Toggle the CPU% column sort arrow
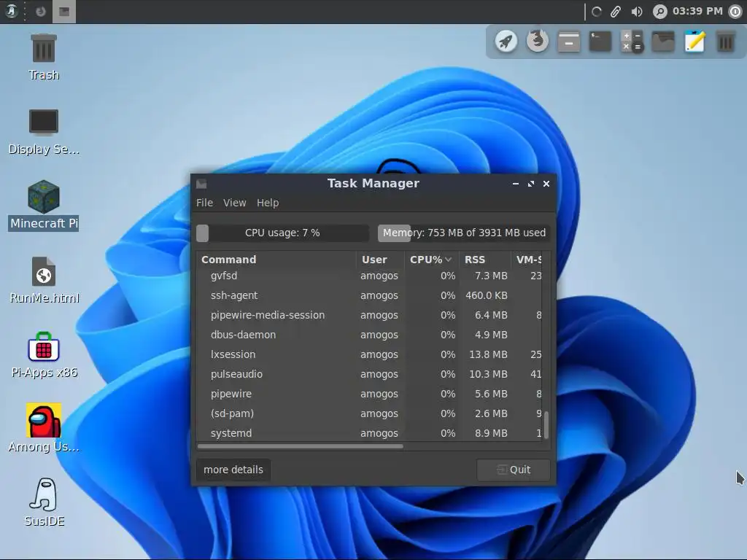Screen dimensions: 747x560 (x=449, y=260)
